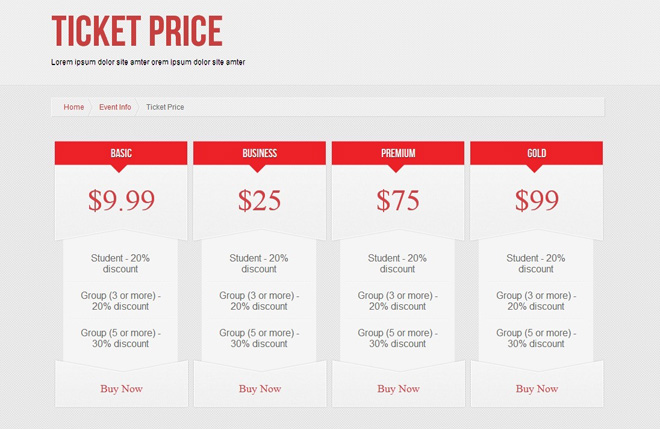Select the red Basic plan header
The width and height of the screenshot is (660, 429).
point(121,153)
